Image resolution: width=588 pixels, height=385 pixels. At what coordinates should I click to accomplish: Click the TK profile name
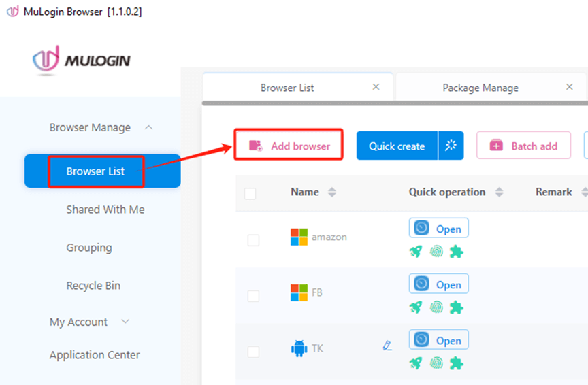317,348
